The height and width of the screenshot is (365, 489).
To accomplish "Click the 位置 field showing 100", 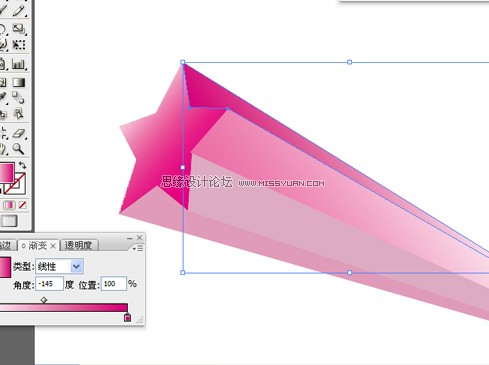I will 114,284.
